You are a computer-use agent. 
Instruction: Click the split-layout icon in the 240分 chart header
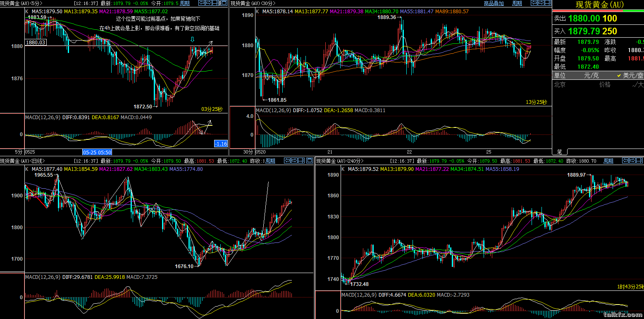point(639,161)
